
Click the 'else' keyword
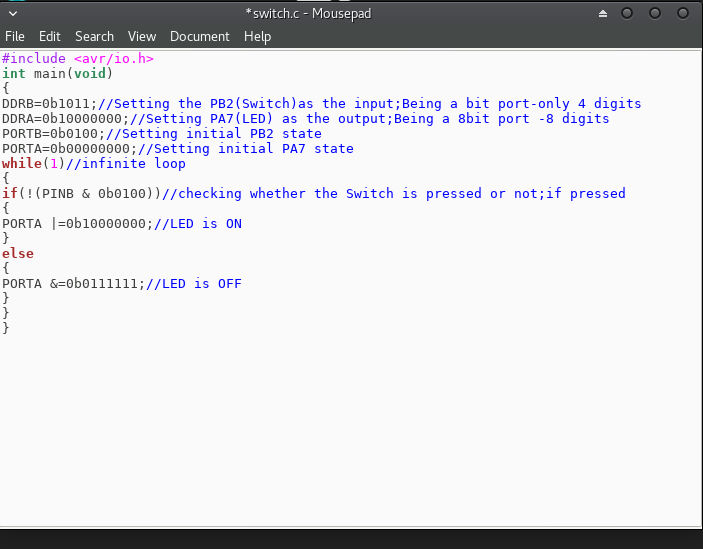[x=17, y=254]
